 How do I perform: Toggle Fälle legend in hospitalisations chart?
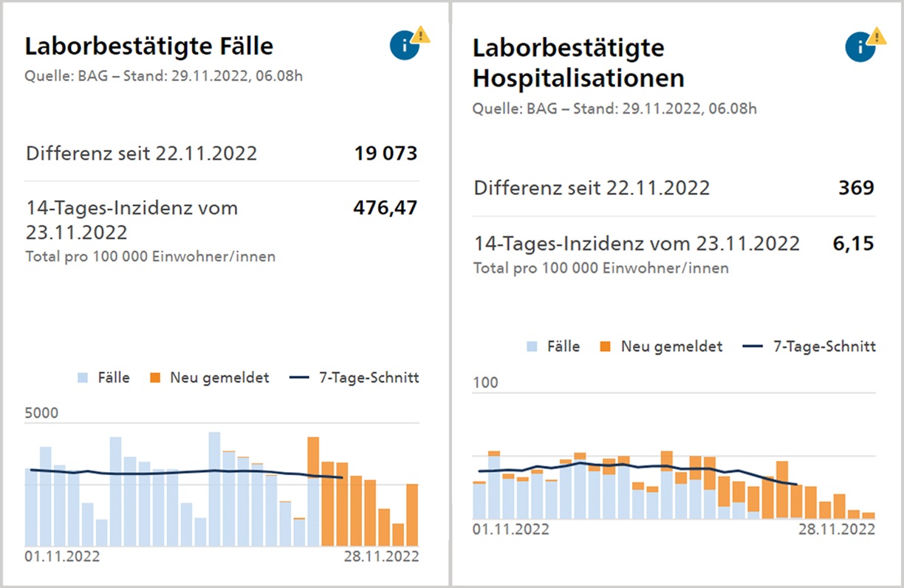point(553,346)
